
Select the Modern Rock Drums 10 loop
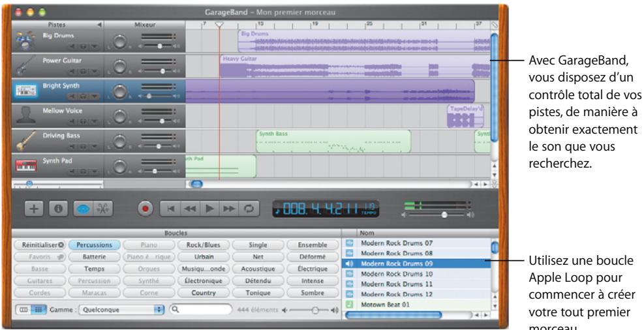pyautogui.click(x=416, y=274)
